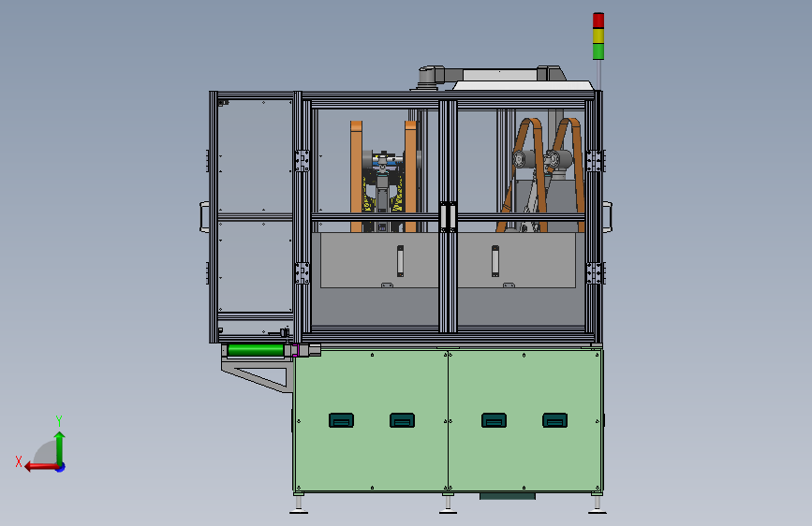Select the pull handle on the enclosure's right edge

608,217
